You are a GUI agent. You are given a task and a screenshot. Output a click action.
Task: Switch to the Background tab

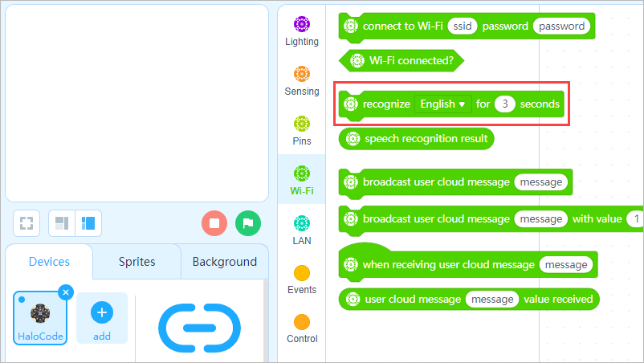[x=225, y=262]
